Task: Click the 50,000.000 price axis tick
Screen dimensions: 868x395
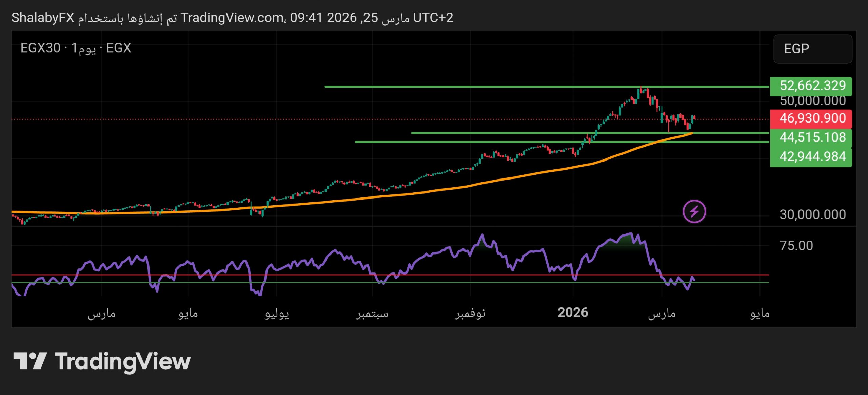Action: 812,101
